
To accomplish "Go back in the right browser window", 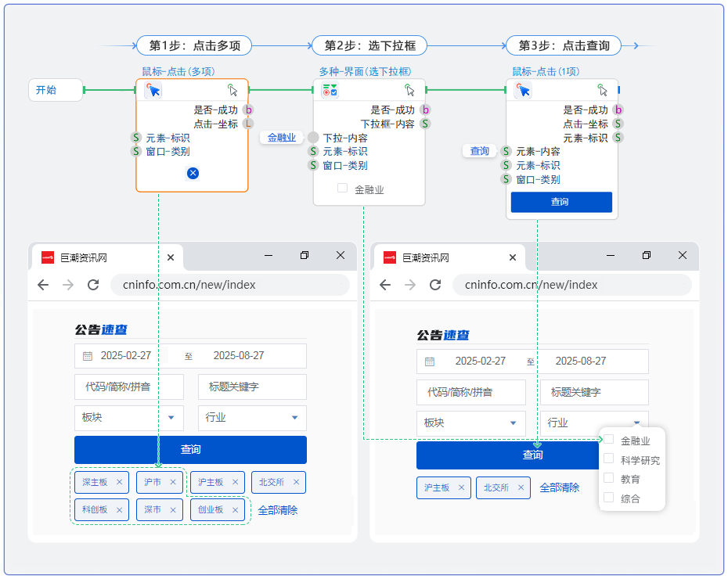I will pos(385,285).
